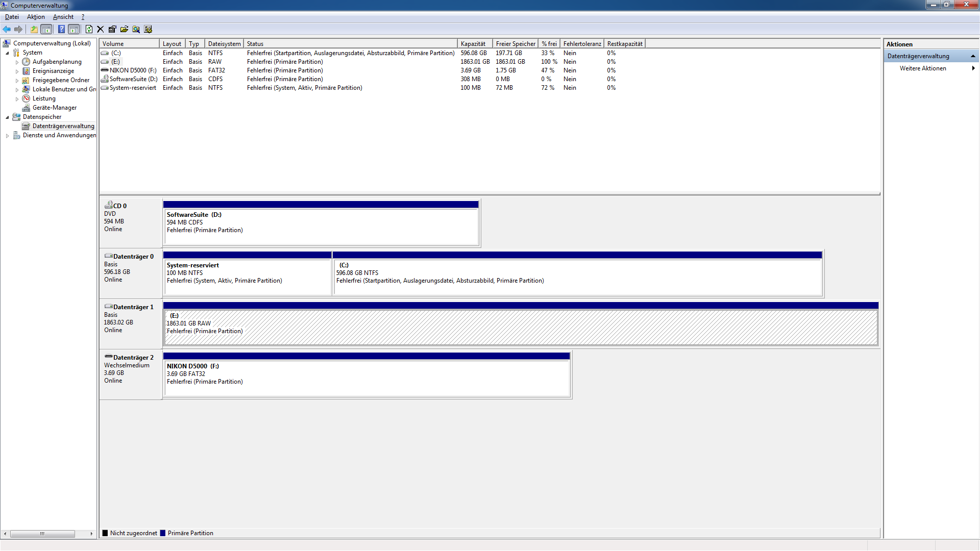Screen dimensions: 980x551
Task: Sort the volume list by Kapazität column
Action: [473, 44]
